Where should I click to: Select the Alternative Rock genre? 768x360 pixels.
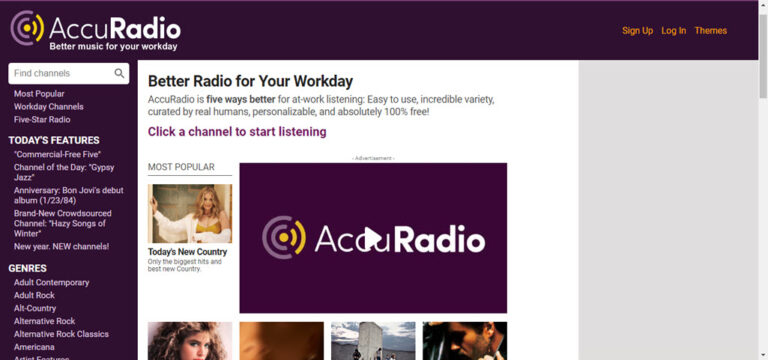pyautogui.click(x=45, y=321)
